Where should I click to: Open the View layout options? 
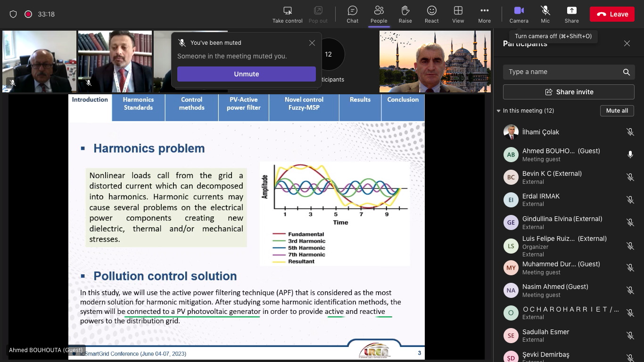click(x=458, y=14)
